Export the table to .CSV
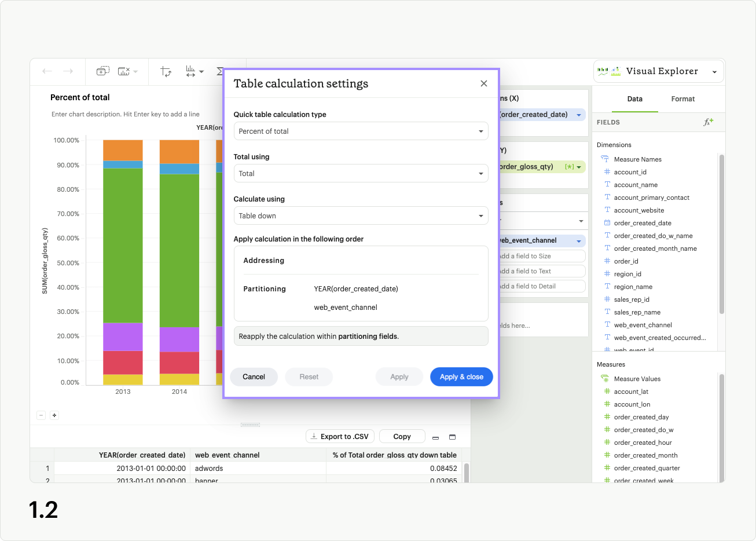The height and width of the screenshot is (541, 756). point(340,436)
